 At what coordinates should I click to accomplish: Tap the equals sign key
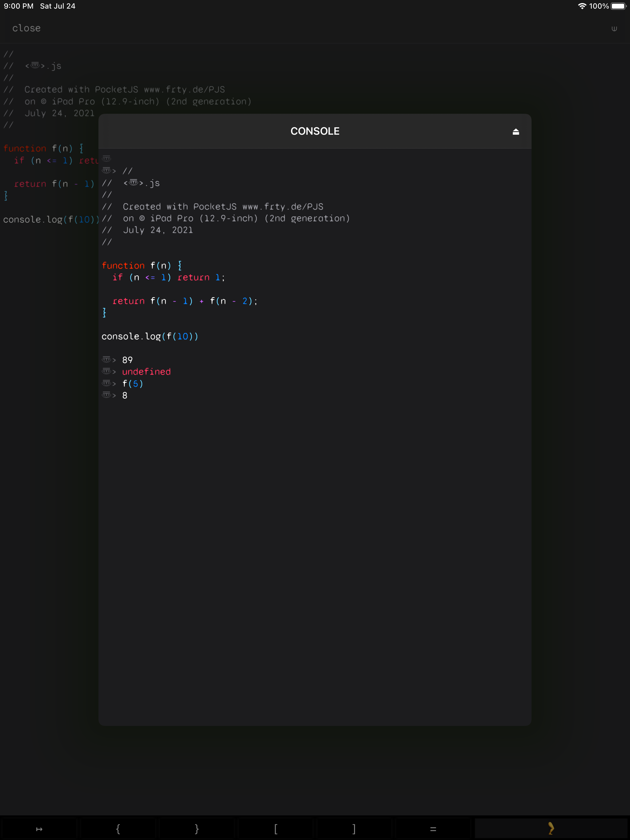(433, 829)
